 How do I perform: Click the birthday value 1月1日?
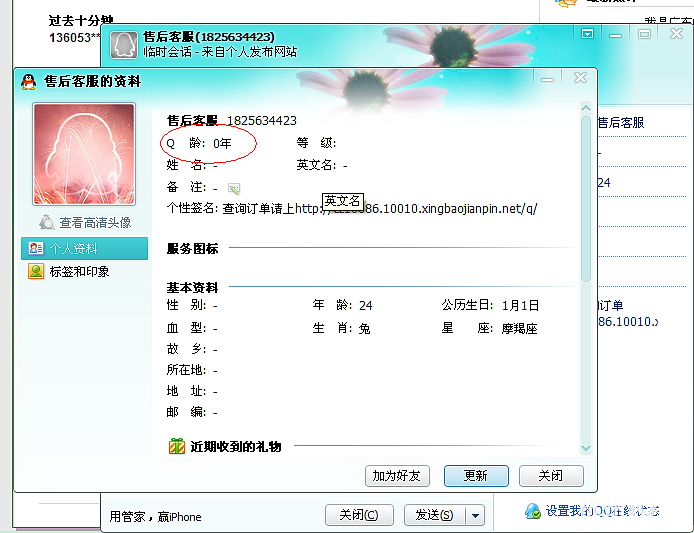pyautogui.click(x=520, y=305)
